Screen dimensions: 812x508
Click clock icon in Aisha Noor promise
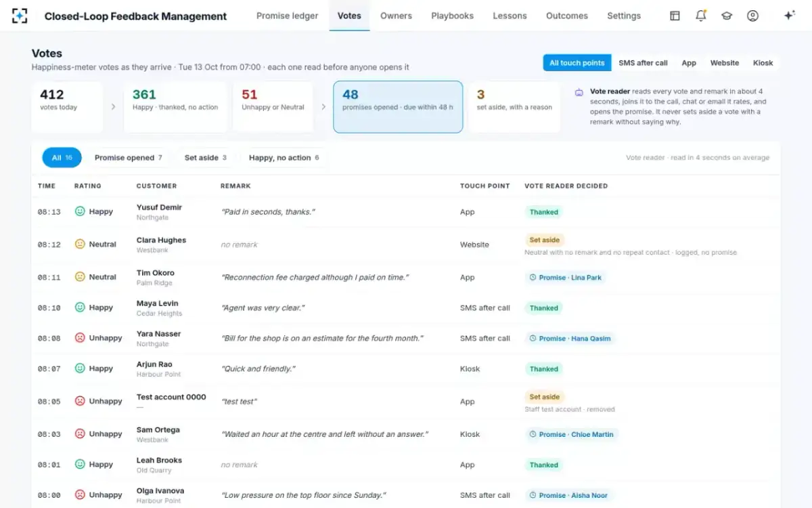pos(533,495)
